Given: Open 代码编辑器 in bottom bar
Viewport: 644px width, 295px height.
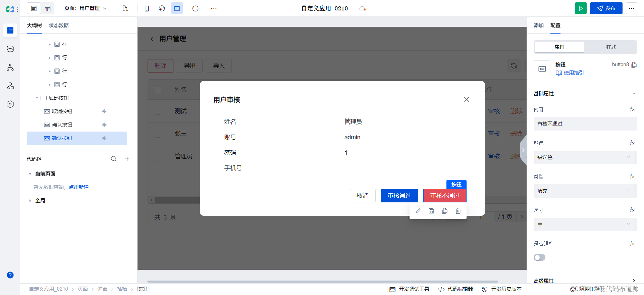Looking at the screenshot, I should [x=455, y=289].
